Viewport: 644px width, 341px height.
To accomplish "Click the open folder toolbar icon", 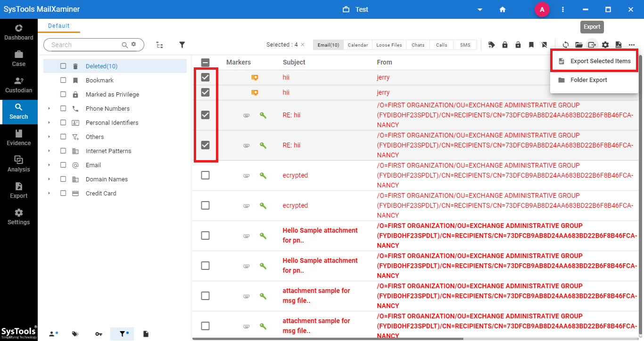I will point(579,45).
